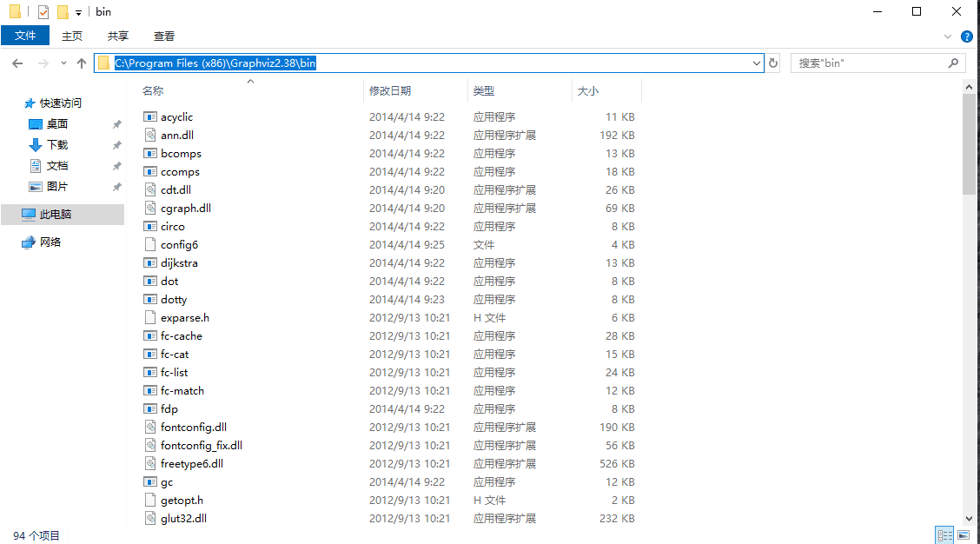Sort files by 修改日期 column
This screenshot has width=980, height=544.
(x=390, y=91)
